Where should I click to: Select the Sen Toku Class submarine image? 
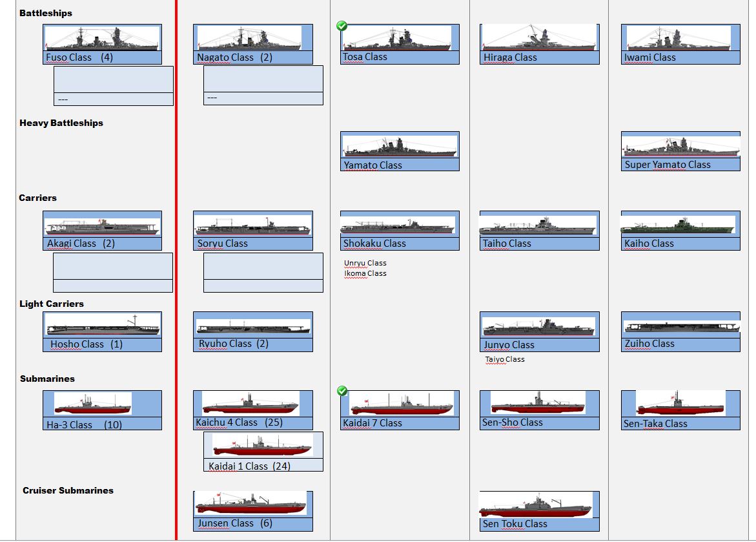pyautogui.click(x=536, y=505)
